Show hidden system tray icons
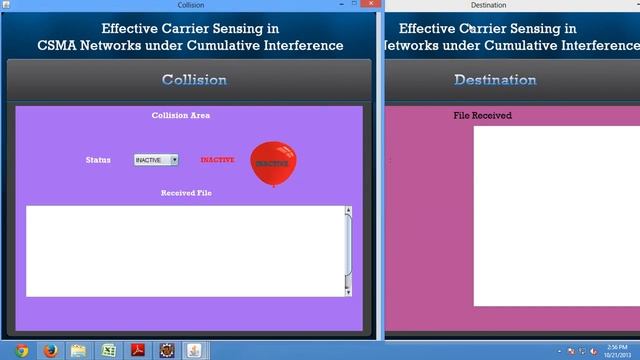 [x=559, y=351]
